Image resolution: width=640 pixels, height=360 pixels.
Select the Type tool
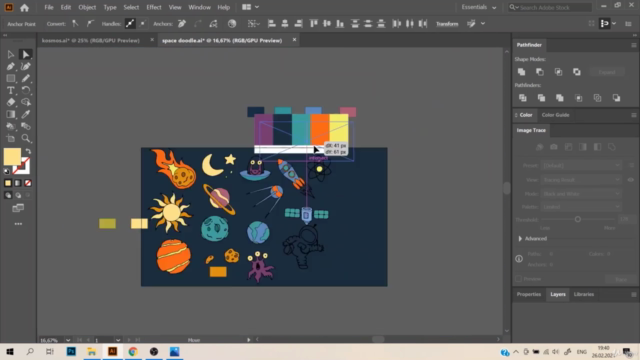[x=11, y=90]
